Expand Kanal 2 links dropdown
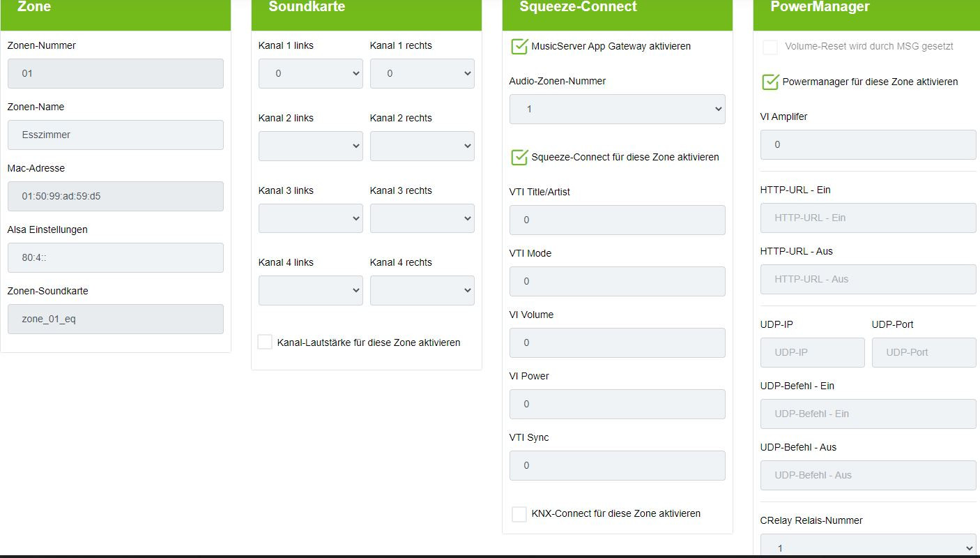 point(310,146)
